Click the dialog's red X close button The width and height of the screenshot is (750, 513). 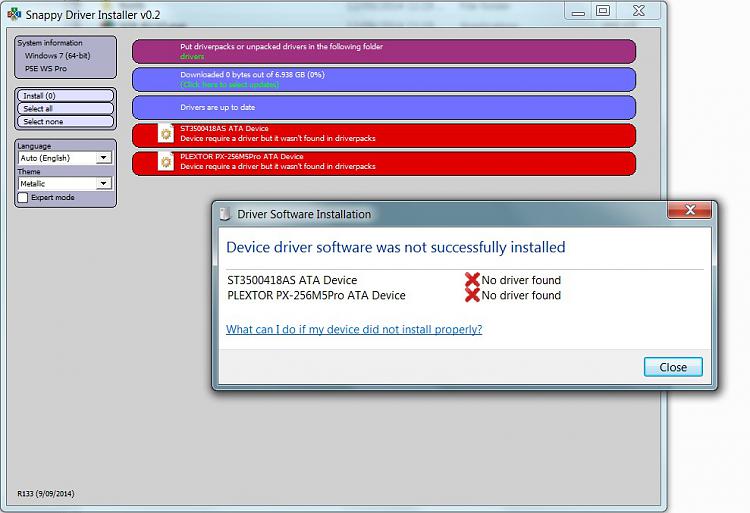pyautogui.click(x=690, y=210)
